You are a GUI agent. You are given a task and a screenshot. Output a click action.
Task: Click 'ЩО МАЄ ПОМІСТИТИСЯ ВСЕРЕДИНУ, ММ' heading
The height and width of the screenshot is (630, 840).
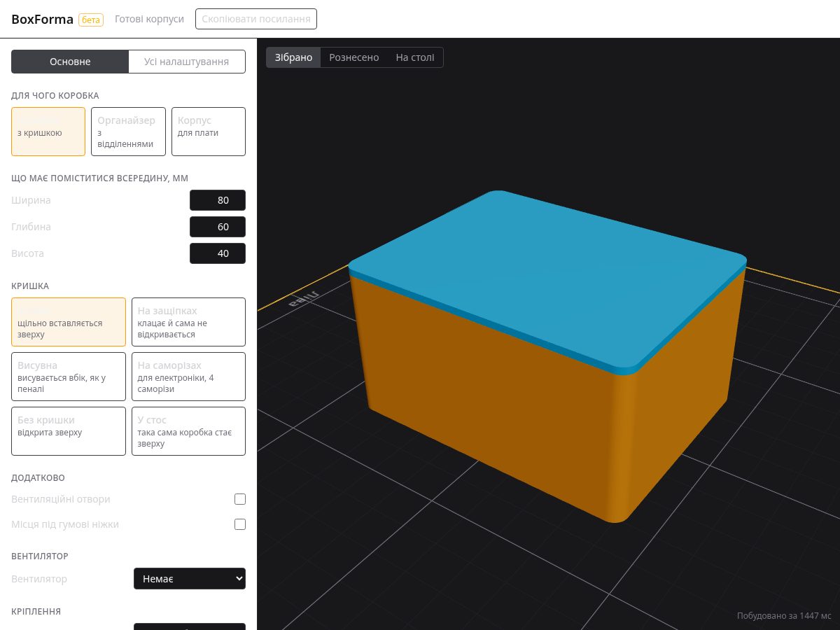(x=100, y=178)
